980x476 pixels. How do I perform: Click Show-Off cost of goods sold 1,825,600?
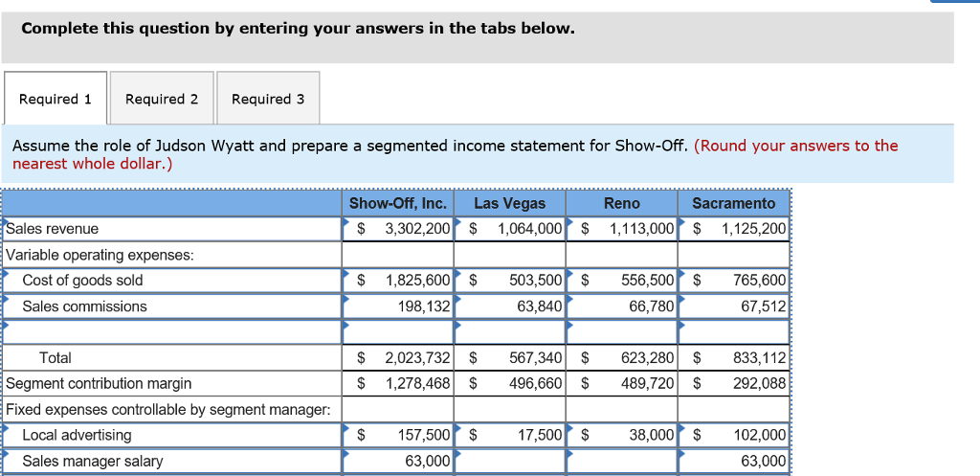(398, 281)
